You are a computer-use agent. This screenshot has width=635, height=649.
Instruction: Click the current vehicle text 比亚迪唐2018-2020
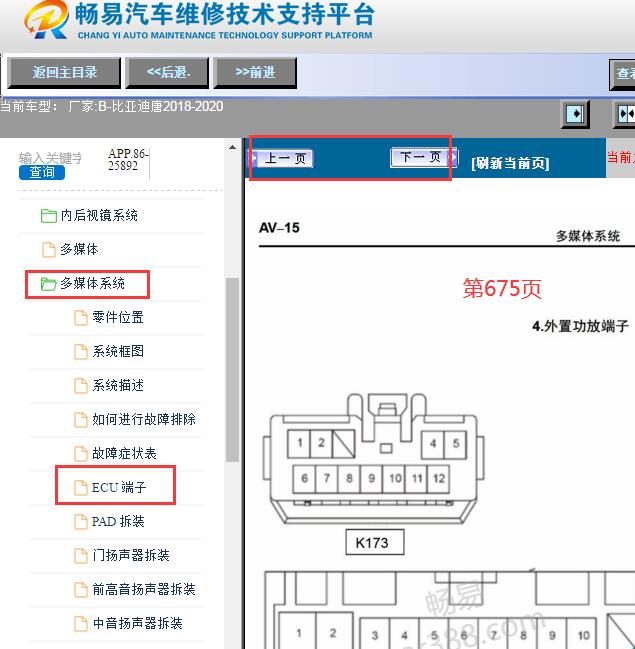click(x=168, y=107)
